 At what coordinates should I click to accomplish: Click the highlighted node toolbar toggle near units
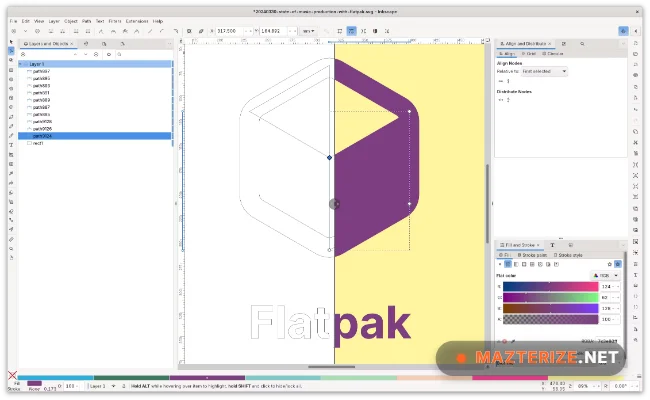[352, 31]
